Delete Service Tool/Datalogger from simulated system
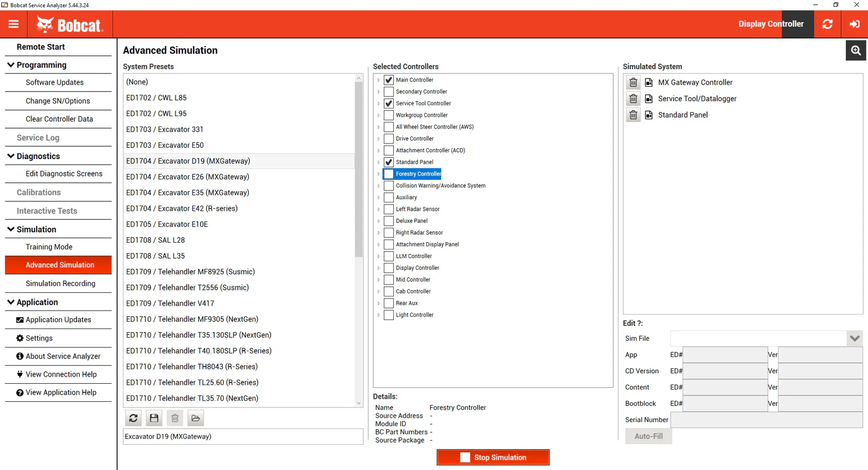Screen dimensions: 868x470 point(633,99)
